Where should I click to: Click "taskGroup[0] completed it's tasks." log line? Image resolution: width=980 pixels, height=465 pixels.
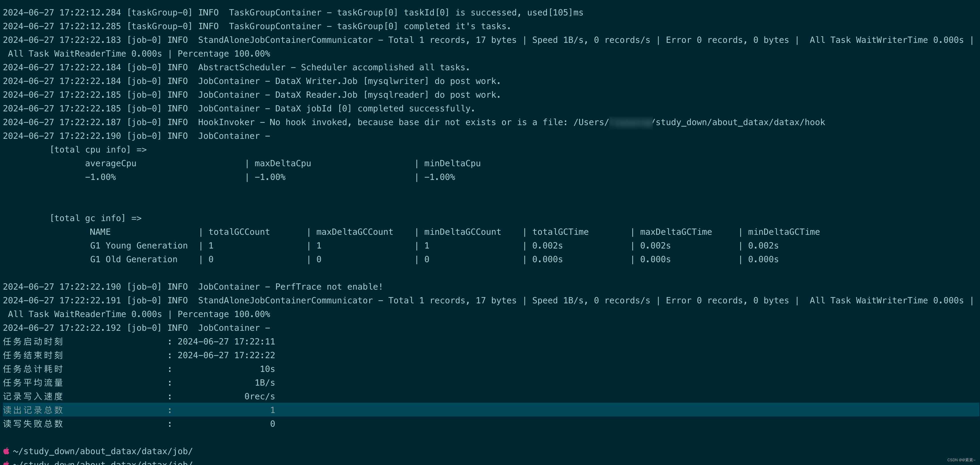(x=257, y=26)
